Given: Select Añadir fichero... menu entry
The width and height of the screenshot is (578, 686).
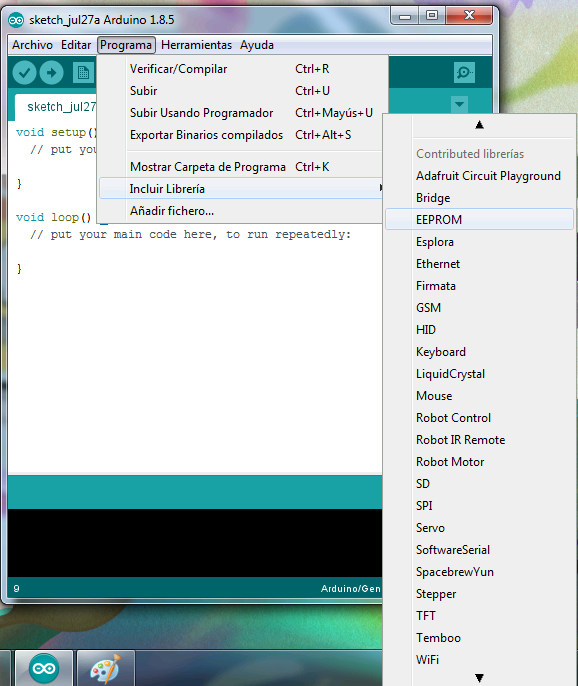Looking at the screenshot, I should click(242, 211).
